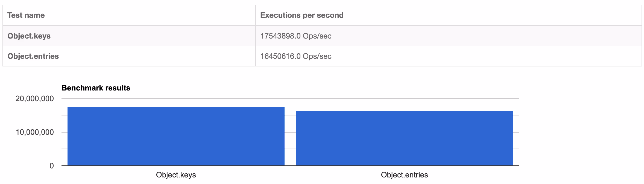The height and width of the screenshot is (184, 644).
Task: Click the 0 y-axis label
Action: click(52, 166)
